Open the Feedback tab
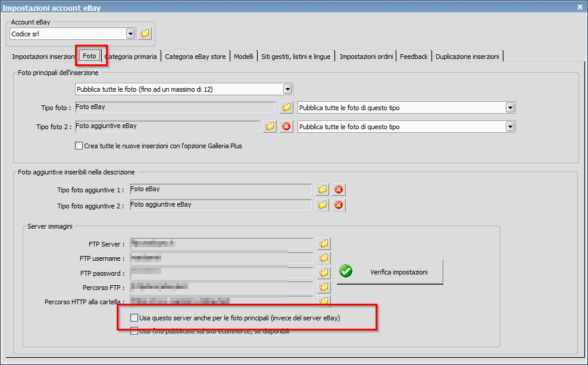Viewport: 588px width, 365px height. click(414, 57)
